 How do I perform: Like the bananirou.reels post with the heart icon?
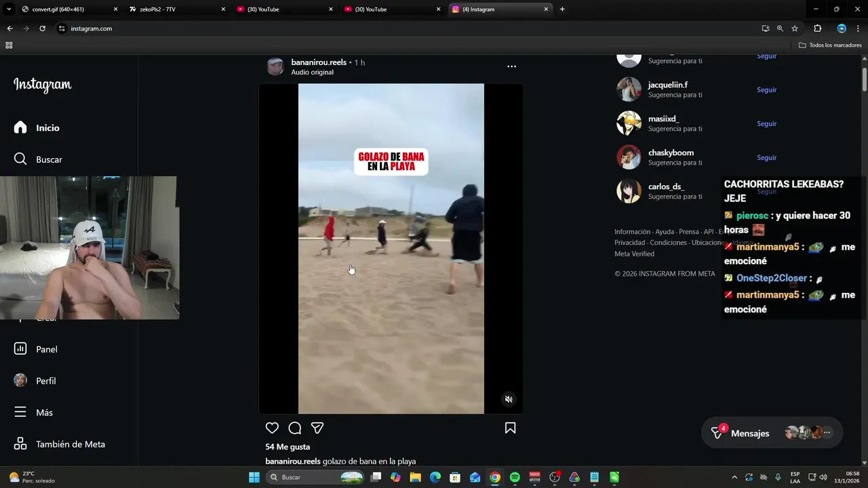pyautogui.click(x=272, y=428)
